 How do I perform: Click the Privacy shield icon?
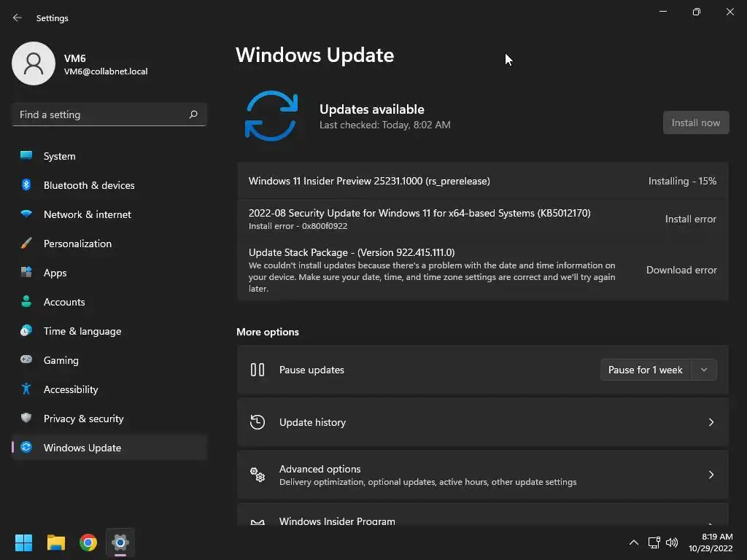pyautogui.click(x=26, y=418)
